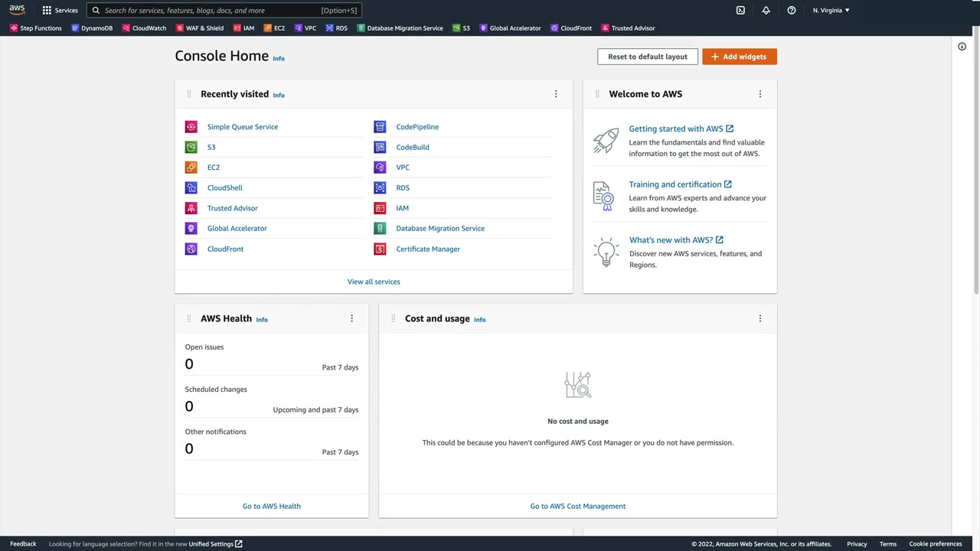This screenshot has width=980, height=551.
Task: Open CloudWatch from the favorites bar
Action: point(144,28)
